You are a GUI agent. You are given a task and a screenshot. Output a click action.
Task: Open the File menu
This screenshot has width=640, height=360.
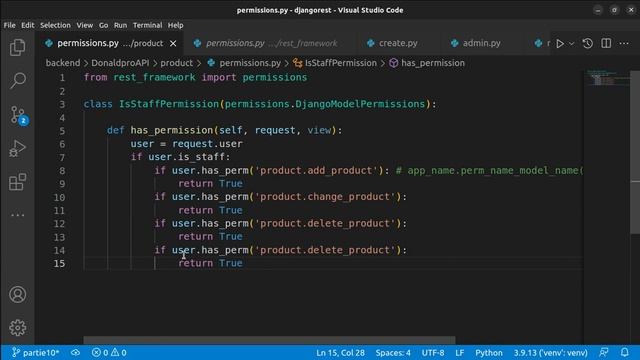click(x=9, y=25)
